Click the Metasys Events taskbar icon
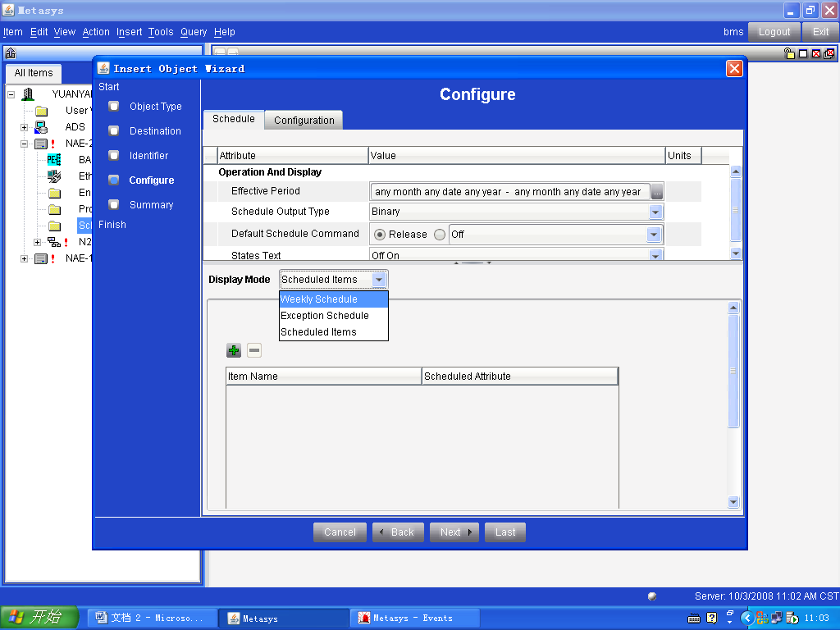The width and height of the screenshot is (840, 630). 363,619
